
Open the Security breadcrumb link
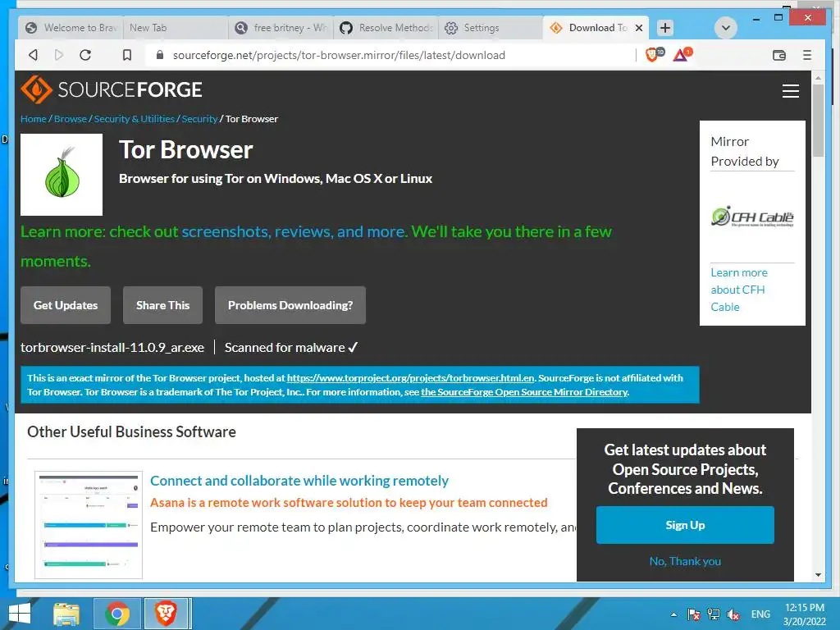[x=199, y=118]
